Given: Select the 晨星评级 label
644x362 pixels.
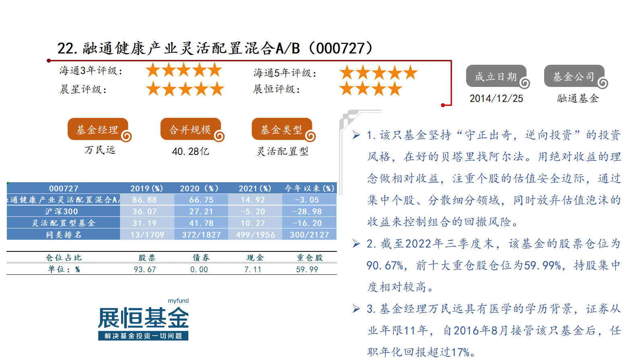Looking at the screenshot, I should (x=83, y=89).
